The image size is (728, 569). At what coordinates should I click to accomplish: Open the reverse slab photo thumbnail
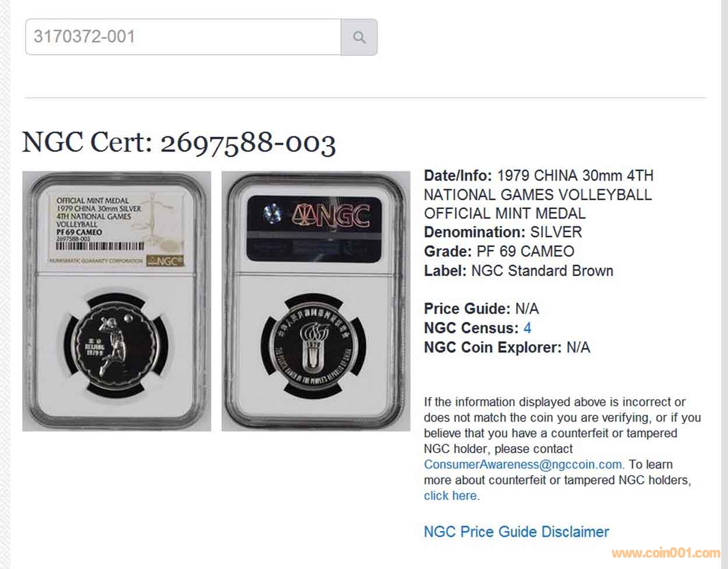click(x=316, y=301)
